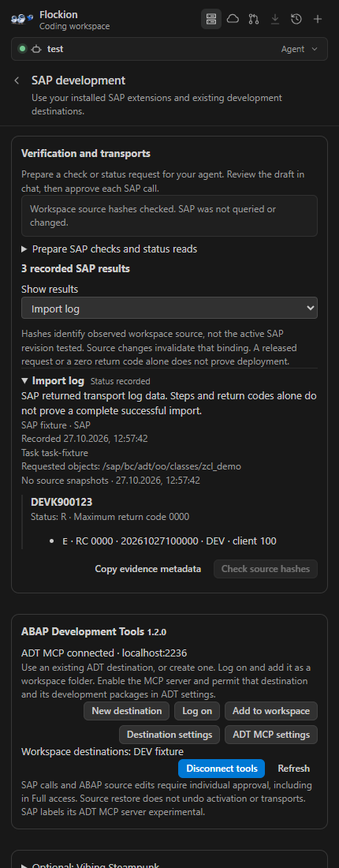Open the history clock icon
Viewport: 339px width, 868px height.
(x=296, y=20)
